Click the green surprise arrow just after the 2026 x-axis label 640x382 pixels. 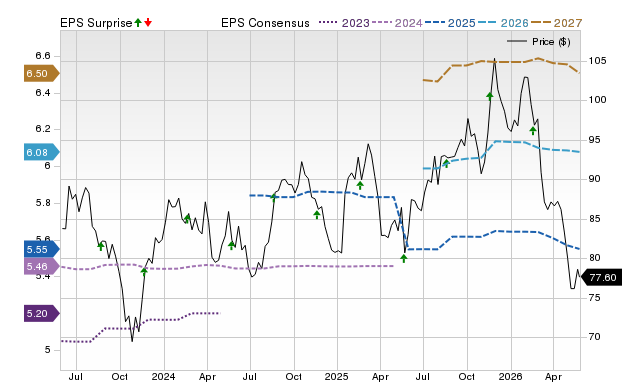pyautogui.click(x=533, y=131)
